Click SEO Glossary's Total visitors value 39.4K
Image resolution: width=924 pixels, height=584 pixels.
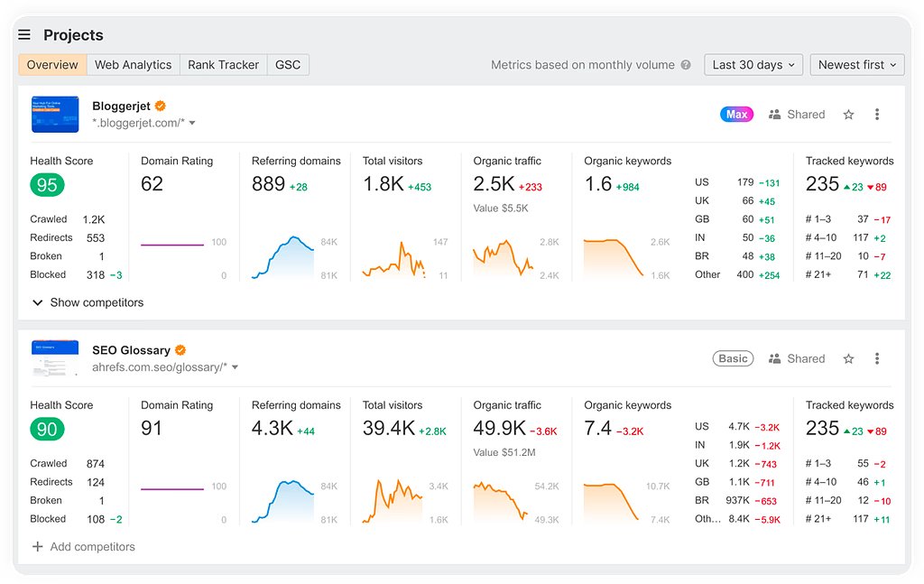[x=389, y=428]
